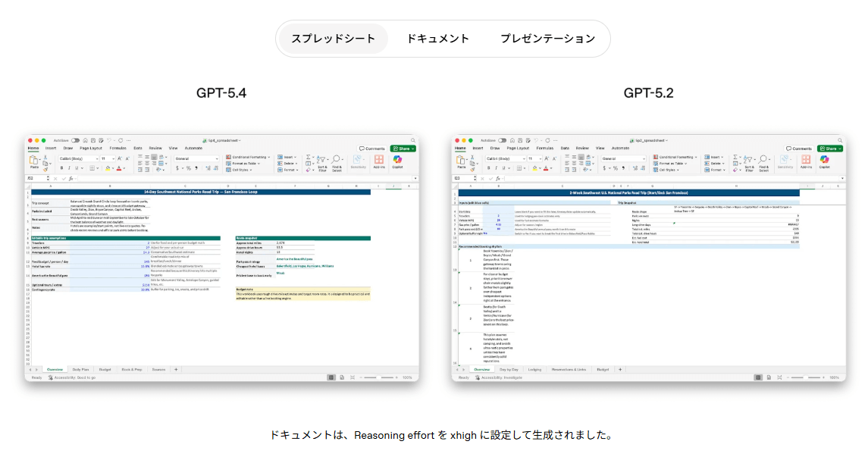Switch to the ドキュメント tab
Viewport: 868px width, 457px height.
coord(437,39)
